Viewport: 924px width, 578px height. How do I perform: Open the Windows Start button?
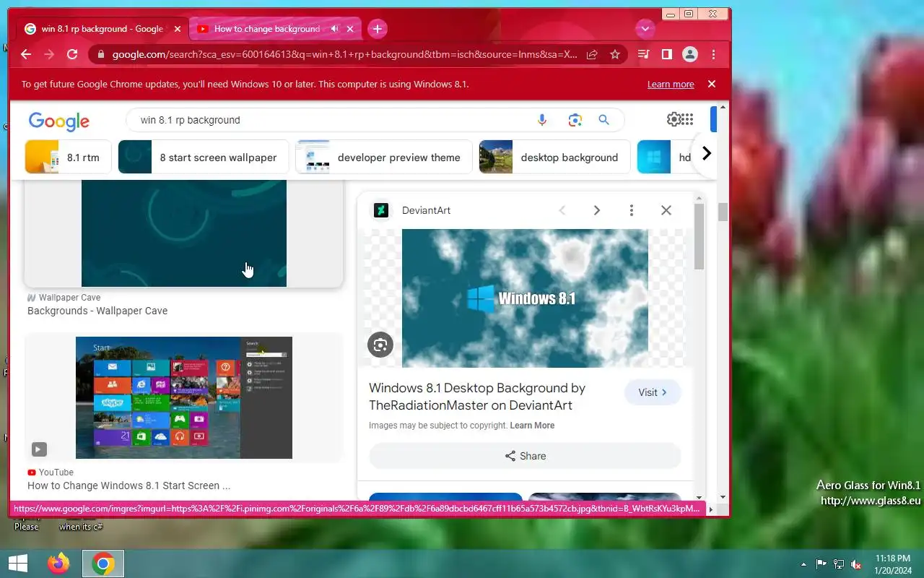[18, 564]
